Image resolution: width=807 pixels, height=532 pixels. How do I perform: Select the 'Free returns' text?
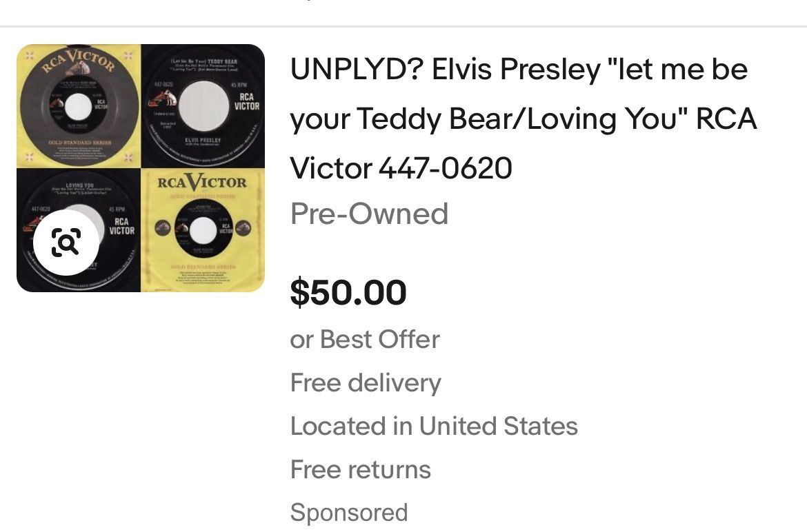coord(361,469)
